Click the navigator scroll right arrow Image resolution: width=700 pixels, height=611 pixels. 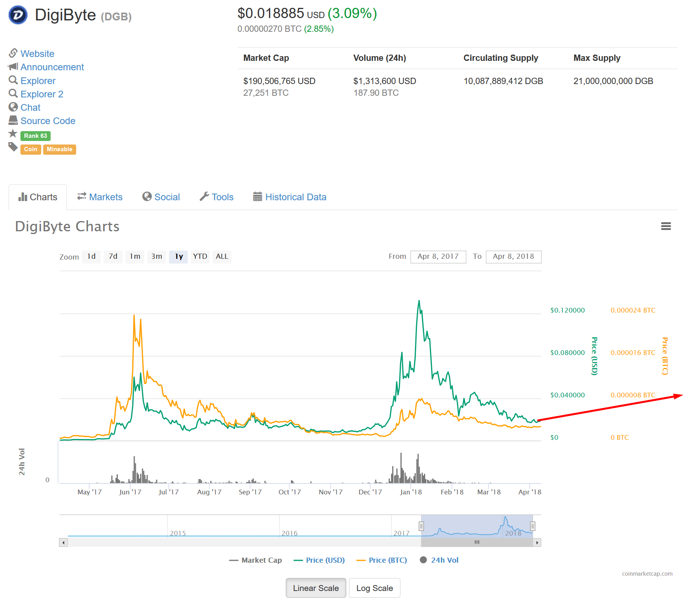point(537,542)
